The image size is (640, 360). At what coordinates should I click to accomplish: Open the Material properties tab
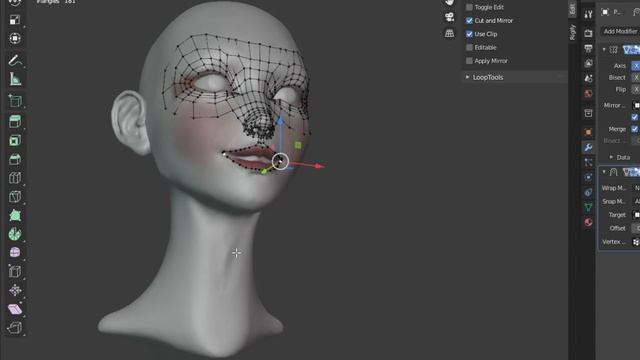pyautogui.click(x=588, y=222)
